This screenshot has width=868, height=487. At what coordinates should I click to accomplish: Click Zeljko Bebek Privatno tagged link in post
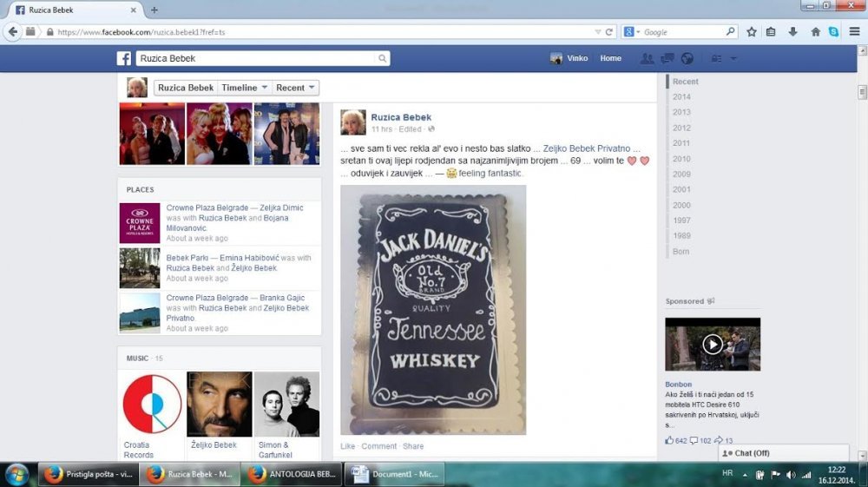(x=586, y=148)
